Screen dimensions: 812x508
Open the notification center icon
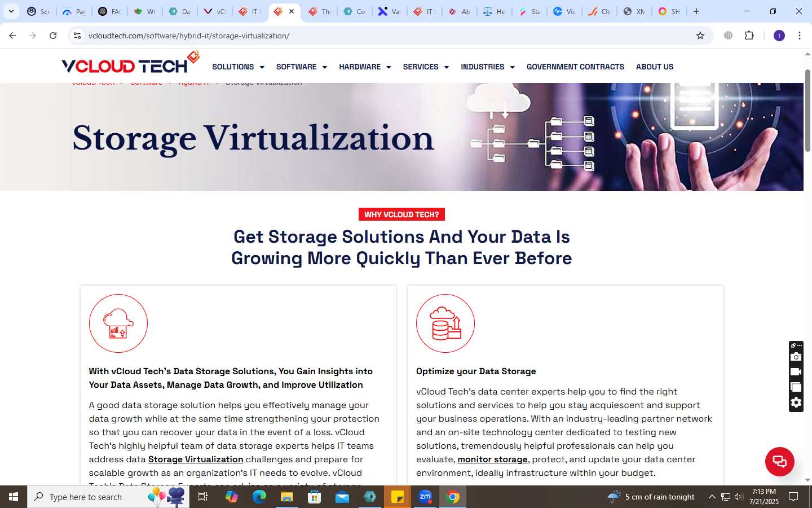point(793,497)
